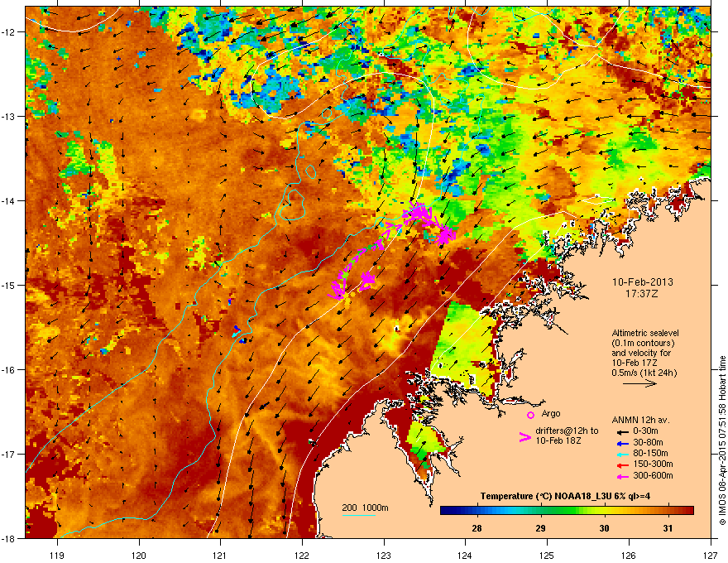Click the colorbar tick label 28
This screenshot has width=728, height=563.
tap(477, 528)
